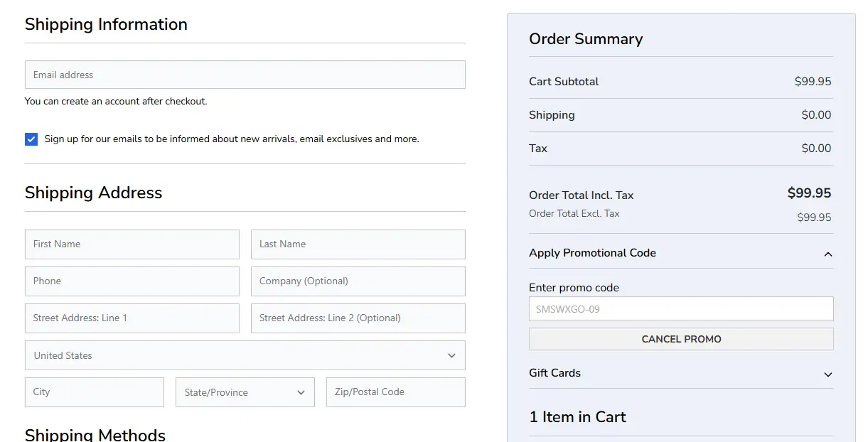Click the Zip/Postal Code field

click(x=395, y=392)
